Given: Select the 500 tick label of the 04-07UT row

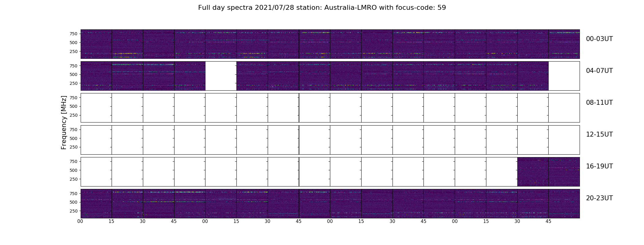Looking at the screenshot, I should tap(73, 74).
